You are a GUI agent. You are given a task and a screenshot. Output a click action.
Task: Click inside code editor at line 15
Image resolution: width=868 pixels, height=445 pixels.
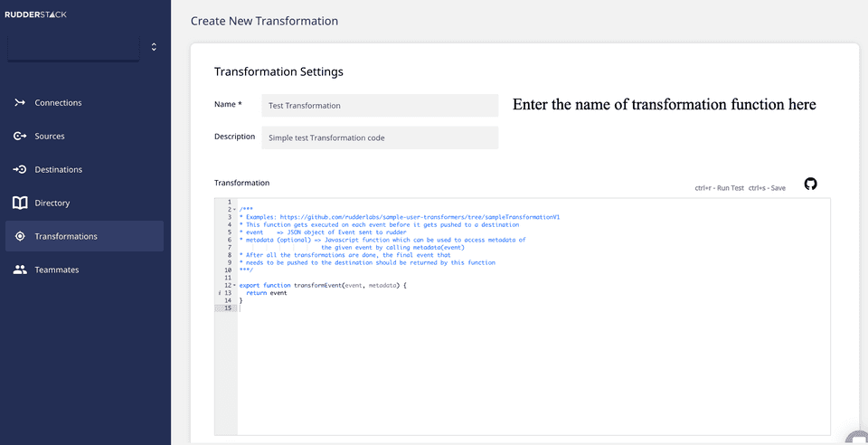click(x=533, y=308)
